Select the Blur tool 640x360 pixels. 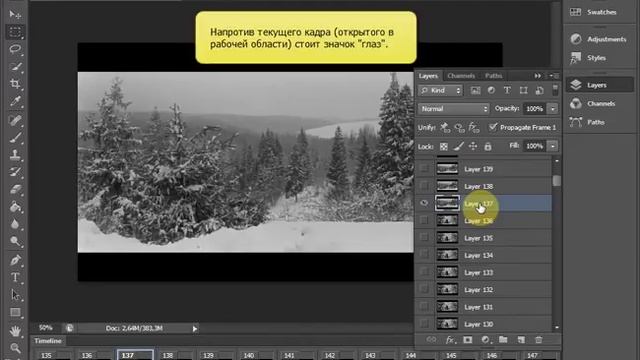pyautogui.click(x=15, y=224)
